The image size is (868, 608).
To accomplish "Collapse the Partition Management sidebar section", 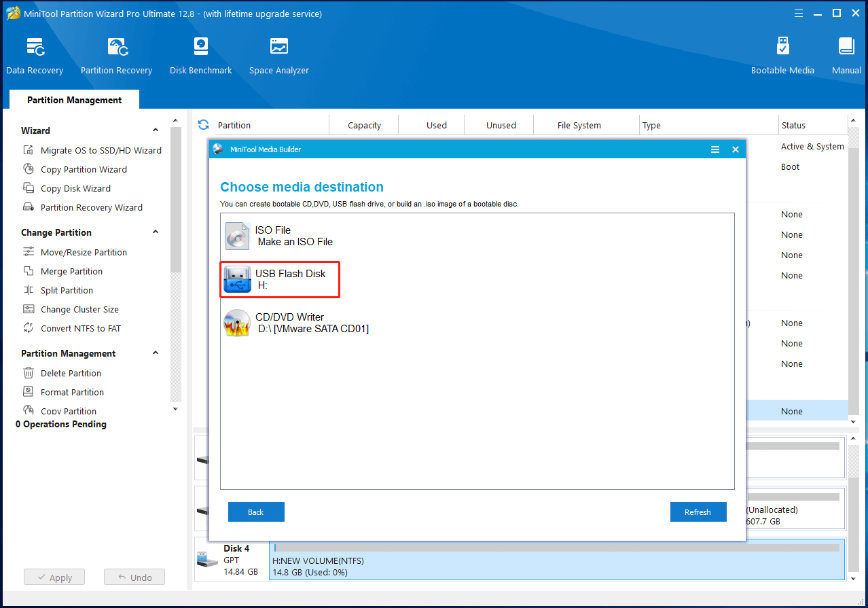I will pyautogui.click(x=156, y=353).
